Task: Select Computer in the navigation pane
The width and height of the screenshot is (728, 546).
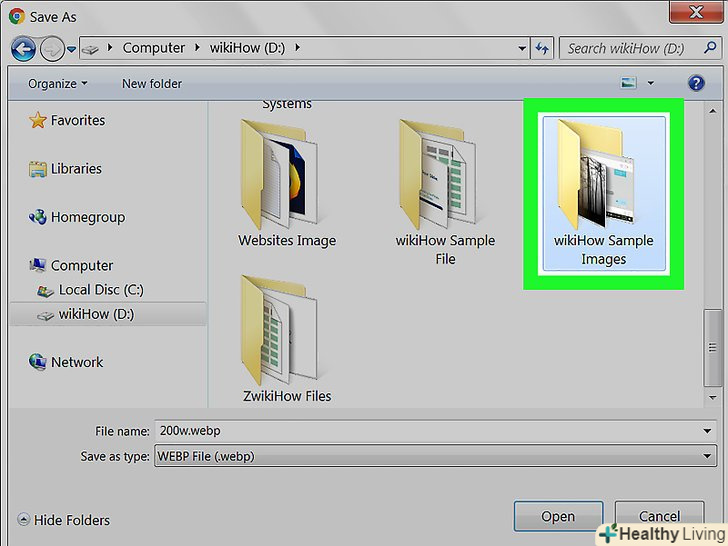Action: coord(82,266)
